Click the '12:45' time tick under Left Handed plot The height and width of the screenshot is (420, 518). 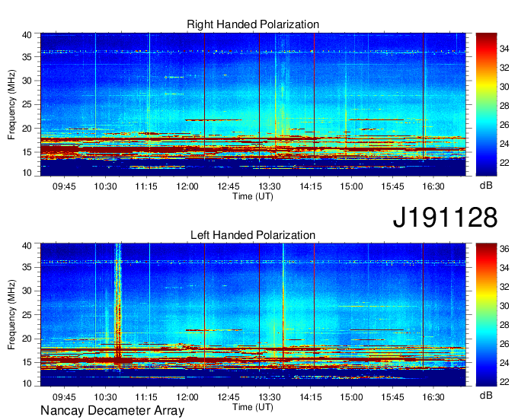[x=229, y=397]
